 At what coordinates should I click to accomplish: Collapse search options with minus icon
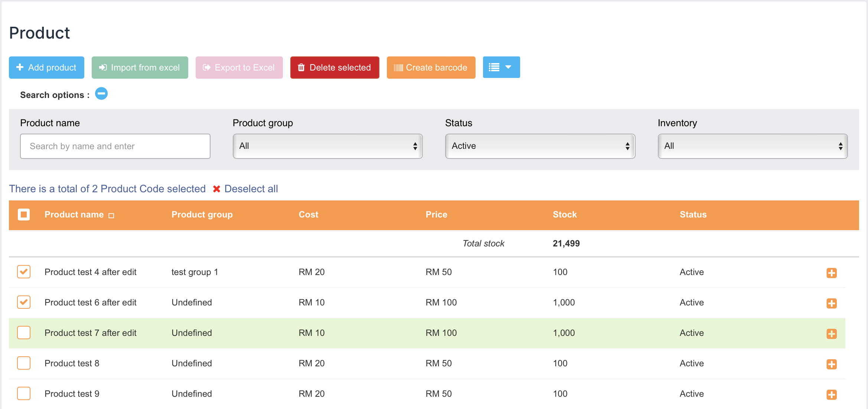(x=101, y=94)
